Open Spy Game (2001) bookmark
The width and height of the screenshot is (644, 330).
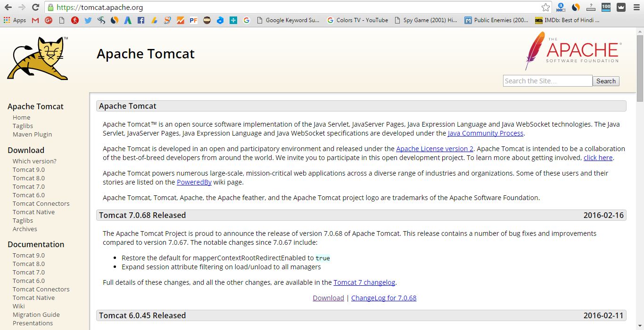point(426,20)
